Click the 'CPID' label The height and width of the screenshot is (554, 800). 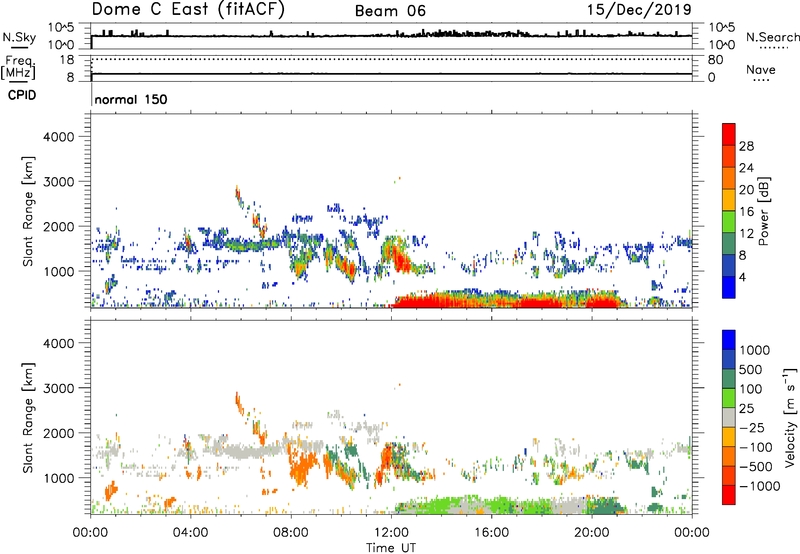pyautogui.click(x=22, y=95)
